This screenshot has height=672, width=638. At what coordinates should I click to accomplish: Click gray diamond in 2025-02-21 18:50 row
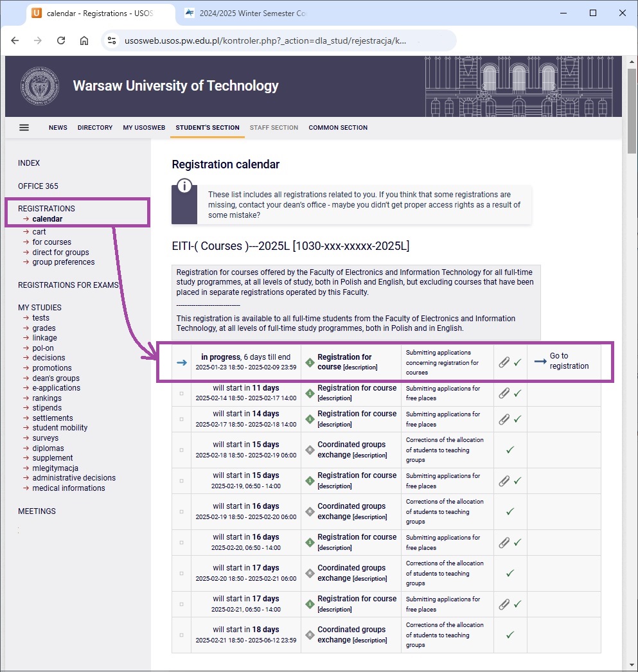point(310,635)
